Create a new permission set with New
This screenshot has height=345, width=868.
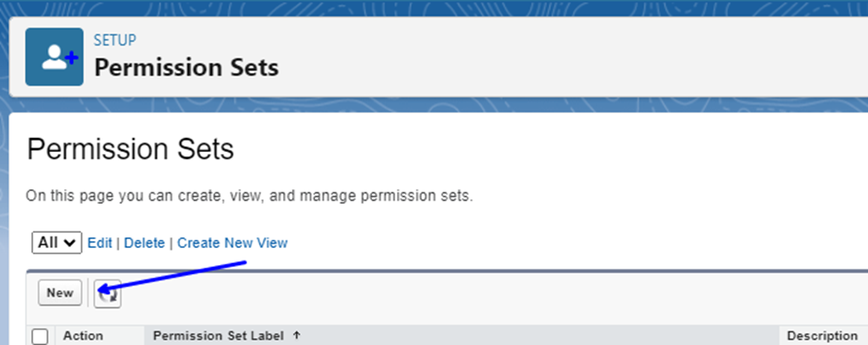coord(60,293)
